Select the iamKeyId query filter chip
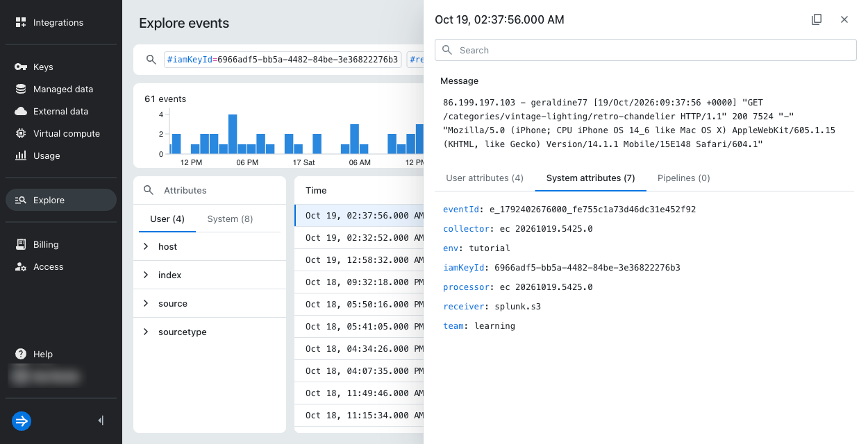Viewport: 868px width, 444px height. click(x=283, y=60)
